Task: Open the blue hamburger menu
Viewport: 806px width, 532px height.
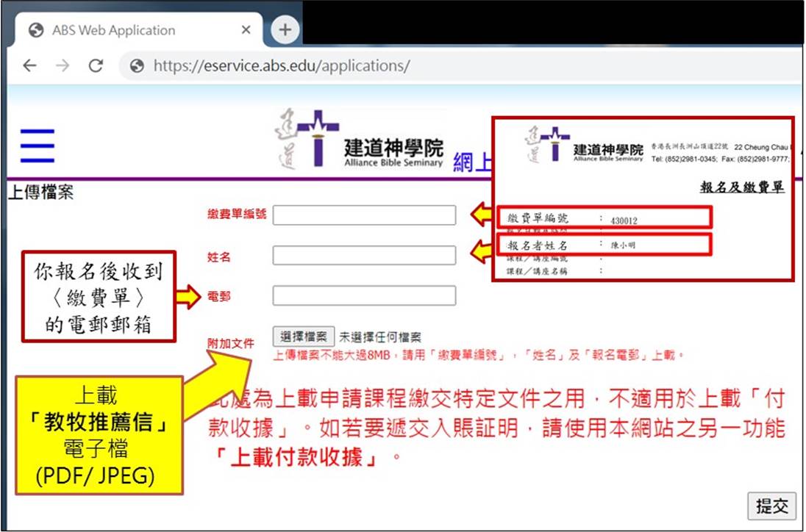Action: click(38, 145)
